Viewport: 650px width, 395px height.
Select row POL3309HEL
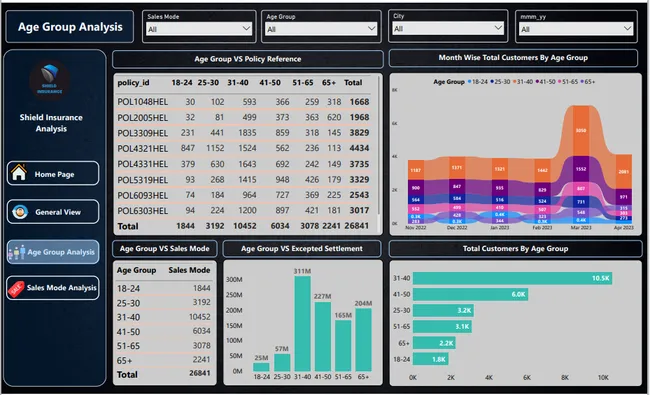243,133
